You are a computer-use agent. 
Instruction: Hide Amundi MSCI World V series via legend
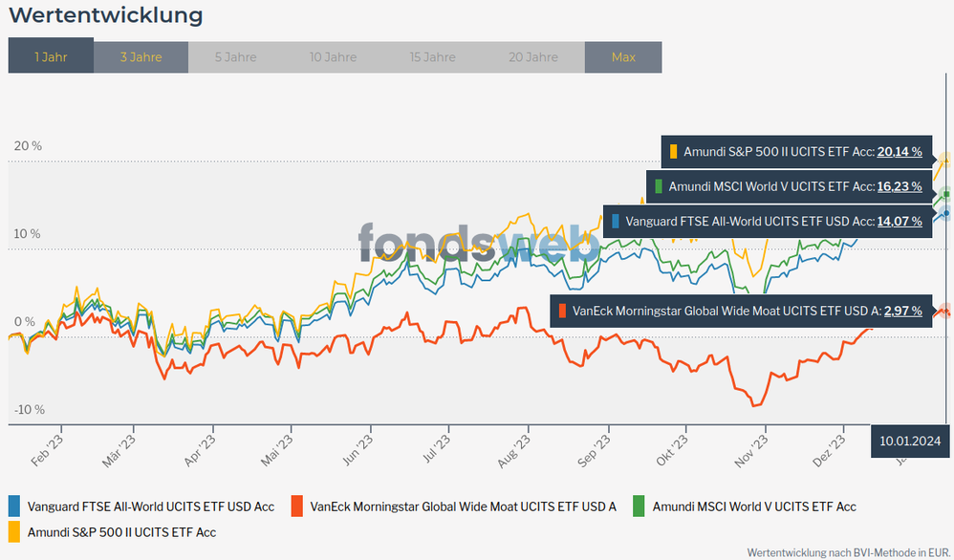point(753,506)
